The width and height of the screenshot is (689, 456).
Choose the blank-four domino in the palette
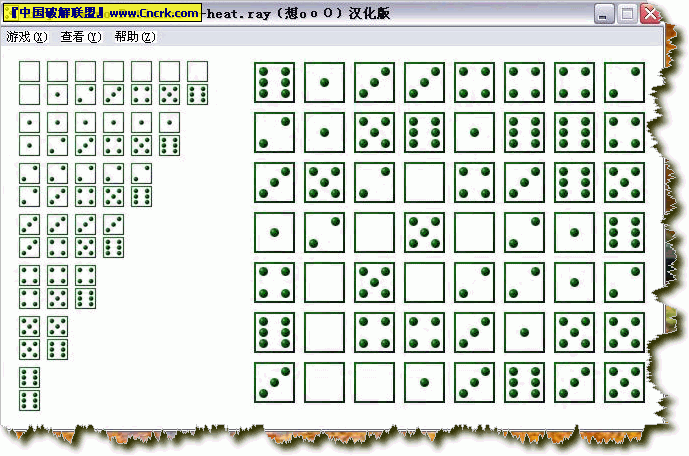(141, 83)
